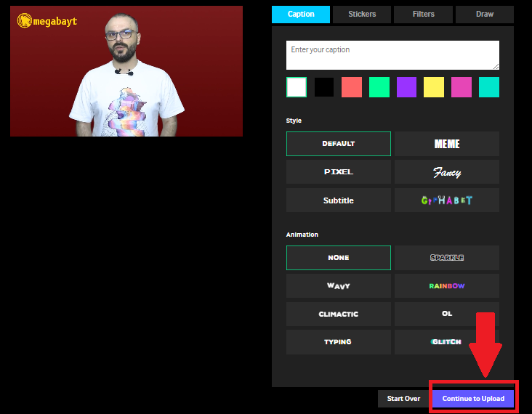Screen dimensions: 532x414
Task: Select the Subtitle caption style
Action: pyautogui.click(x=339, y=200)
